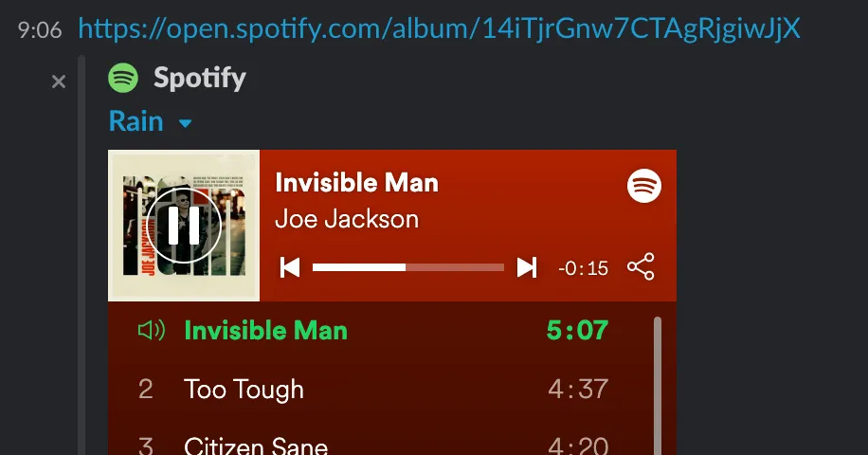This screenshot has height=455, width=868.
Task: Select Invisible Man in the track list
Action: coord(373,331)
